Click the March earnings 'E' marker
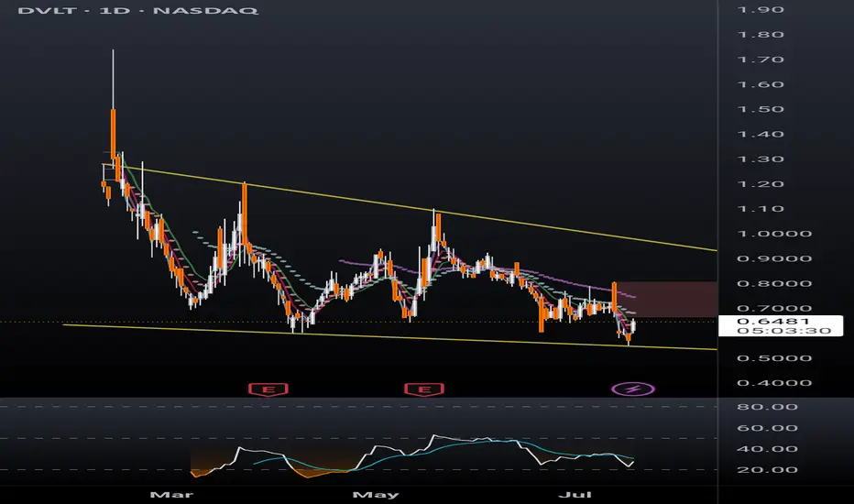 click(268, 389)
